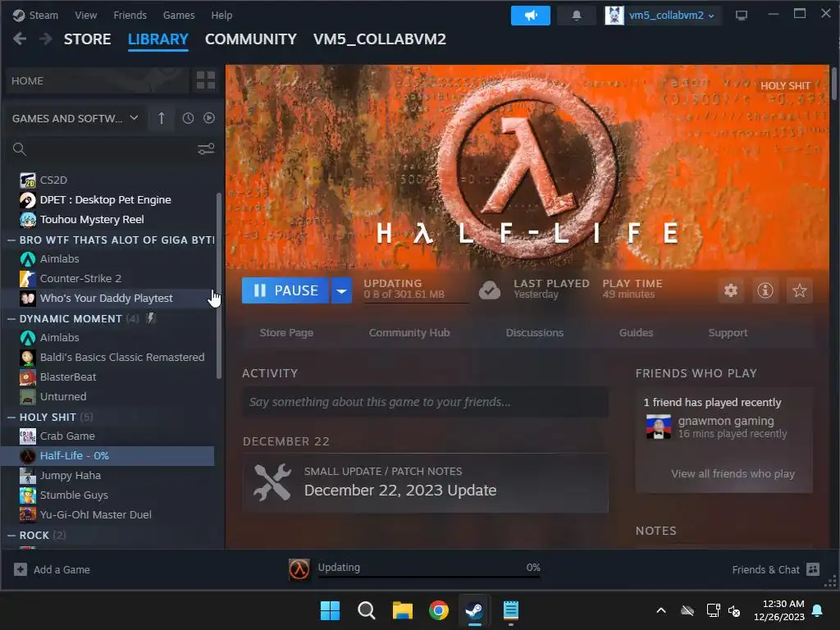Screen dimensions: 840x630
Task: Click the HOME button in sidebar
Action: [x=98, y=81]
